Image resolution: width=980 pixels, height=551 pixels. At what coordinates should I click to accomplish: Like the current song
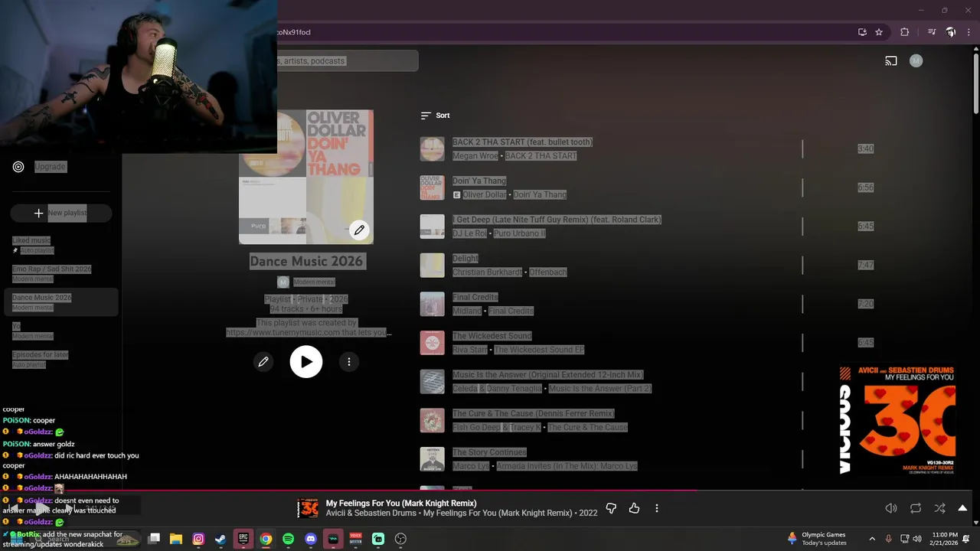pyautogui.click(x=634, y=508)
